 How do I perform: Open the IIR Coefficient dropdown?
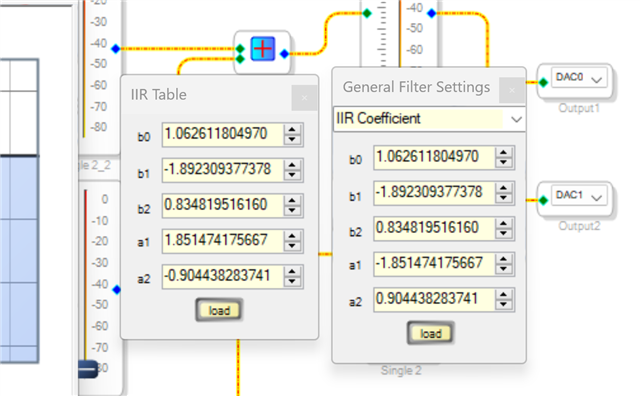pyautogui.click(x=516, y=119)
